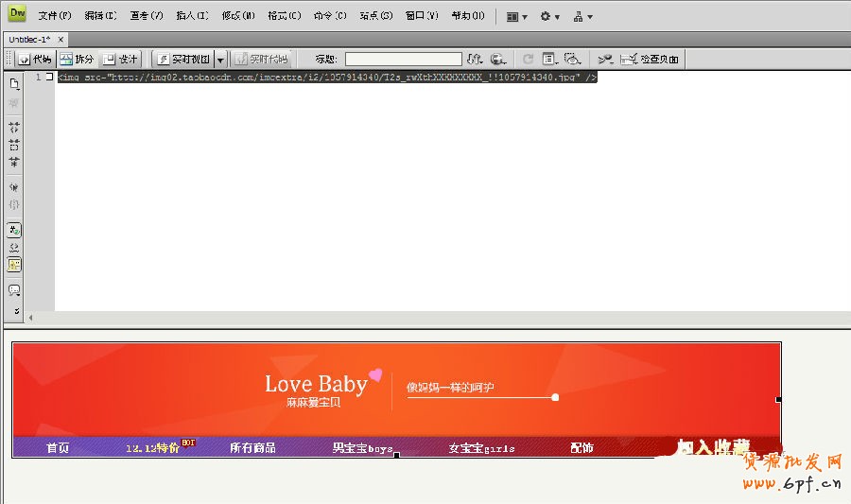Click the img src code line
Image resolution: width=851 pixels, height=504 pixels.
[x=327, y=77]
